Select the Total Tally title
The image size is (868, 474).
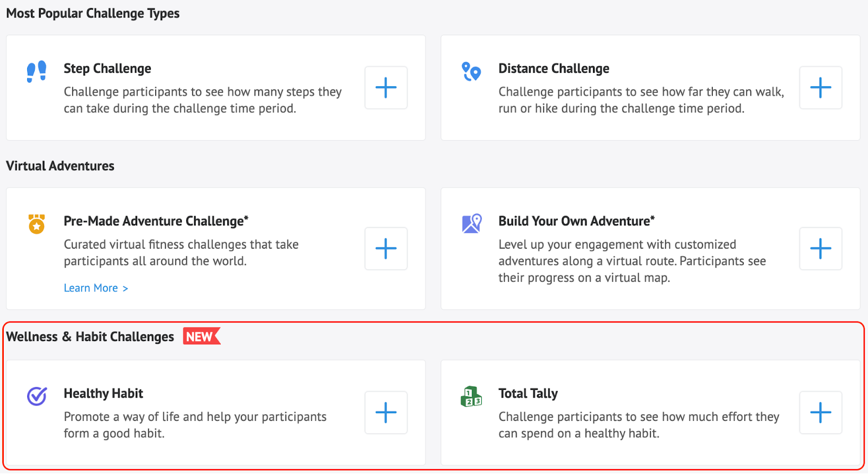click(528, 393)
